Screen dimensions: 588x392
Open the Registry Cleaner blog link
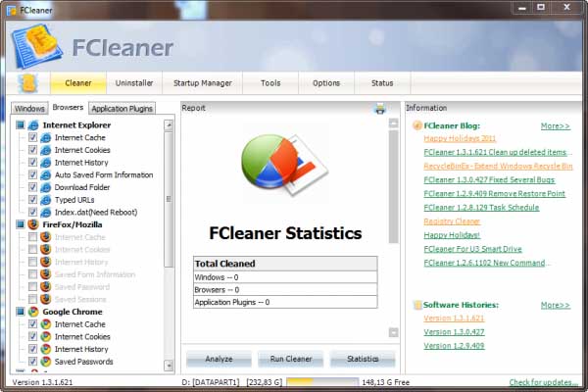[x=452, y=221]
